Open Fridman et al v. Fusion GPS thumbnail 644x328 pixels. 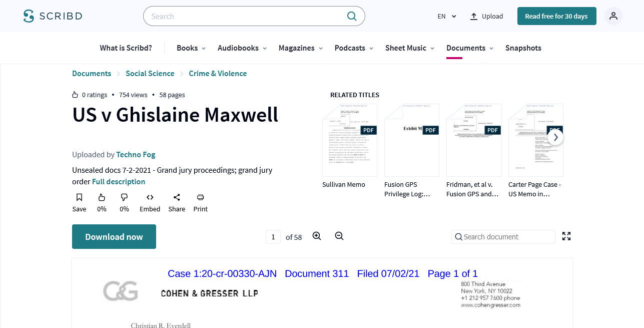[474, 140]
